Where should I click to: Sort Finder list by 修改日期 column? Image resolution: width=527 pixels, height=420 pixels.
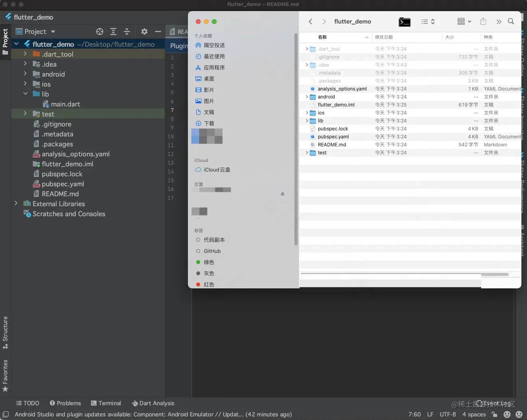click(x=407, y=37)
